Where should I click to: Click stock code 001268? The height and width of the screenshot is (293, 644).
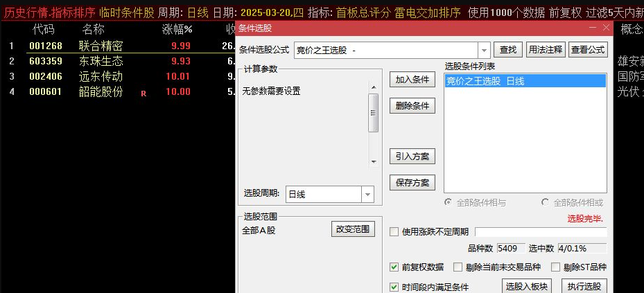point(46,46)
